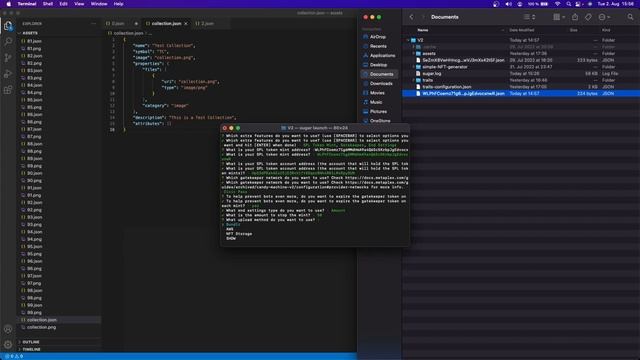The width and height of the screenshot is (640, 360).
Task: Expand the TIMELINE section in VS Code
Action: pyautogui.click(x=32, y=349)
